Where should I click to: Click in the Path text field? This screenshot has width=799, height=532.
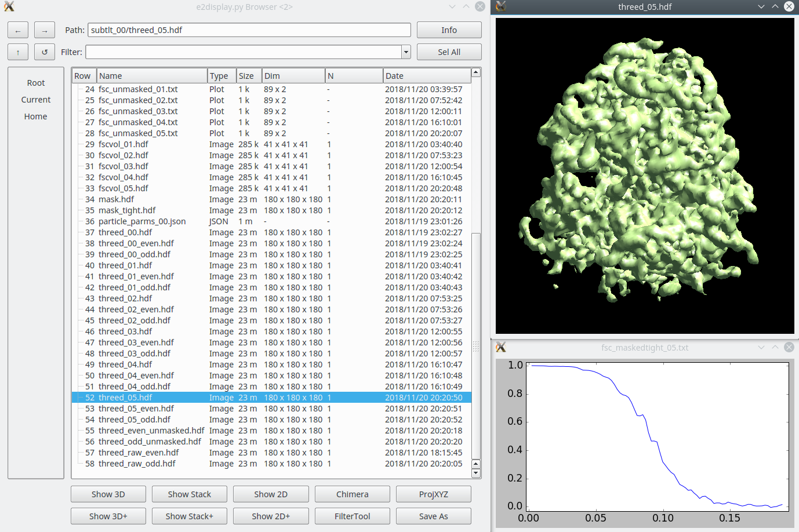pos(249,30)
